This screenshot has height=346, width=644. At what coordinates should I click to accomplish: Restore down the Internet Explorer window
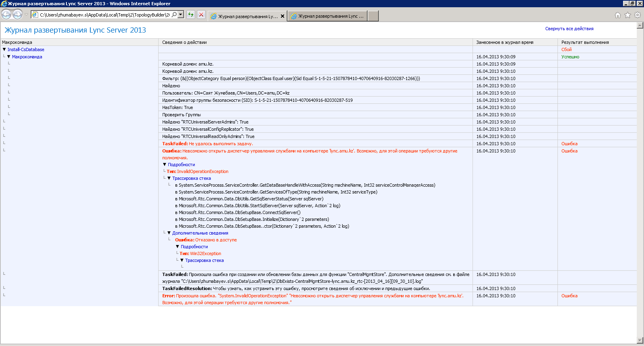(632, 3)
